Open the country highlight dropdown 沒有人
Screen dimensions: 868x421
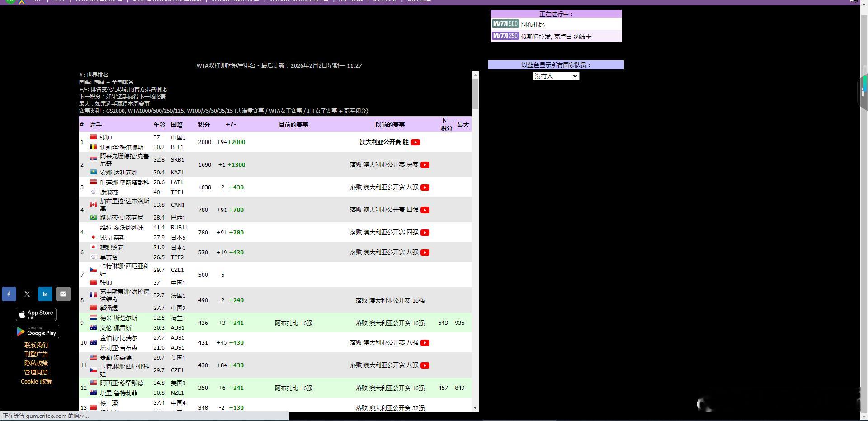[x=556, y=76]
